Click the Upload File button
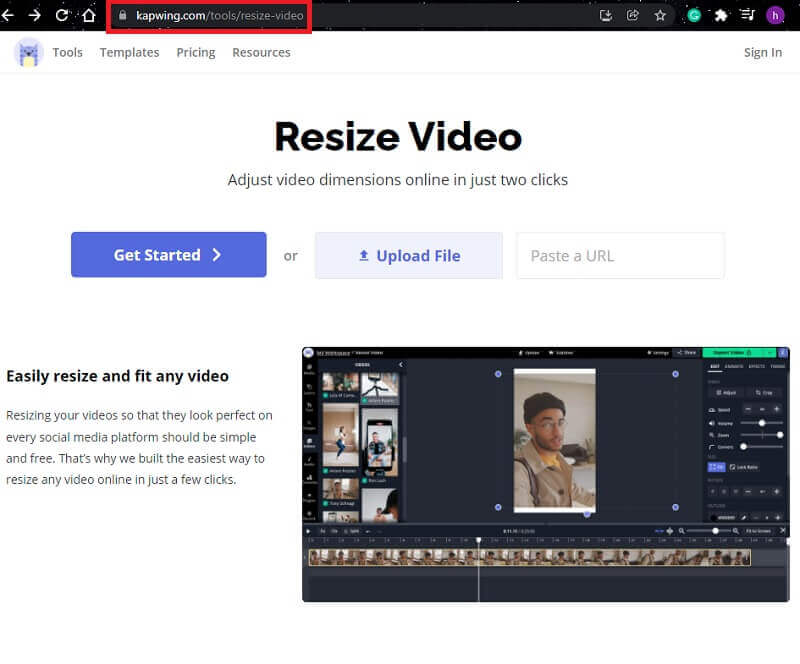This screenshot has height=664, width=800. click(409, 256)
